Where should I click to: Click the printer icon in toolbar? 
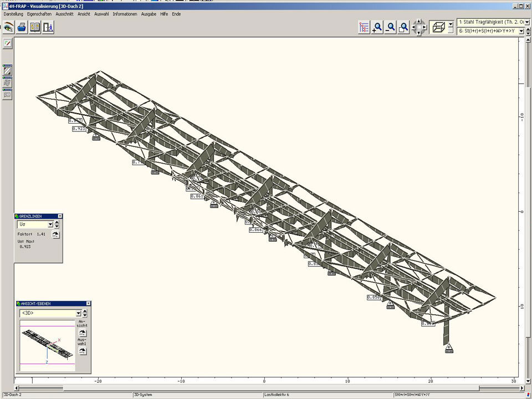click(22, 27)
